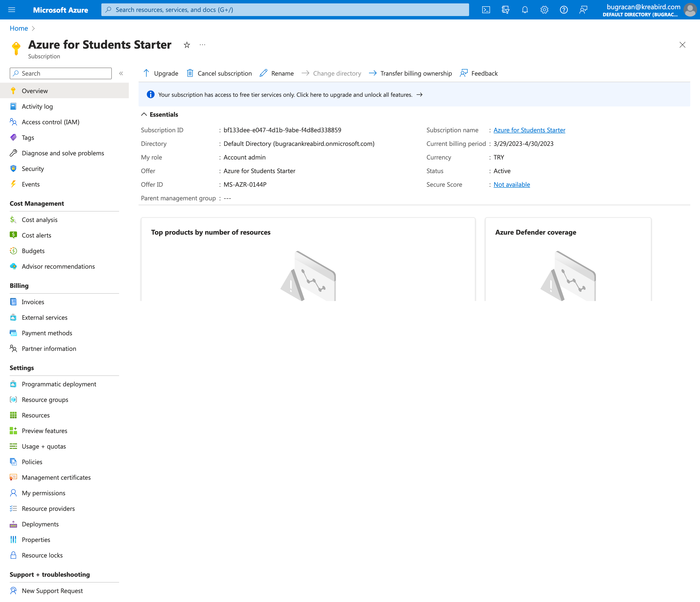Click the Policies icon
This screenshot has height=602, width=700.
coord(13,462)
